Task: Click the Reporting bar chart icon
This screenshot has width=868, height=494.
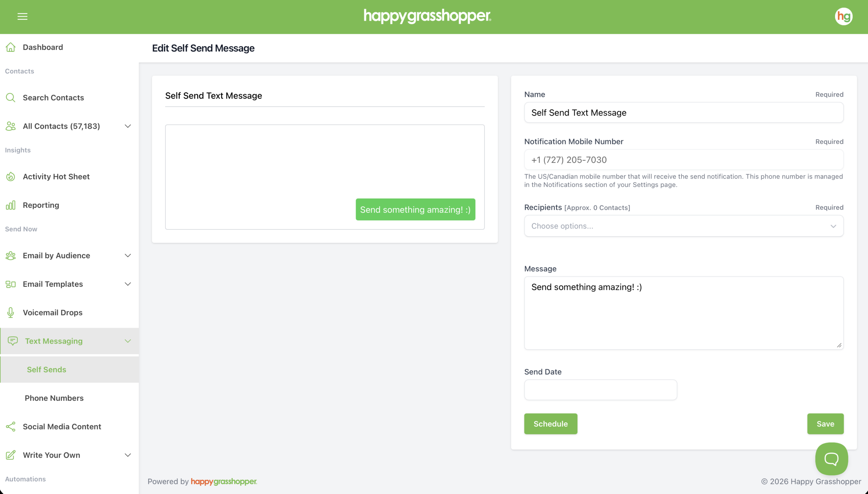Action: [11, 205]
